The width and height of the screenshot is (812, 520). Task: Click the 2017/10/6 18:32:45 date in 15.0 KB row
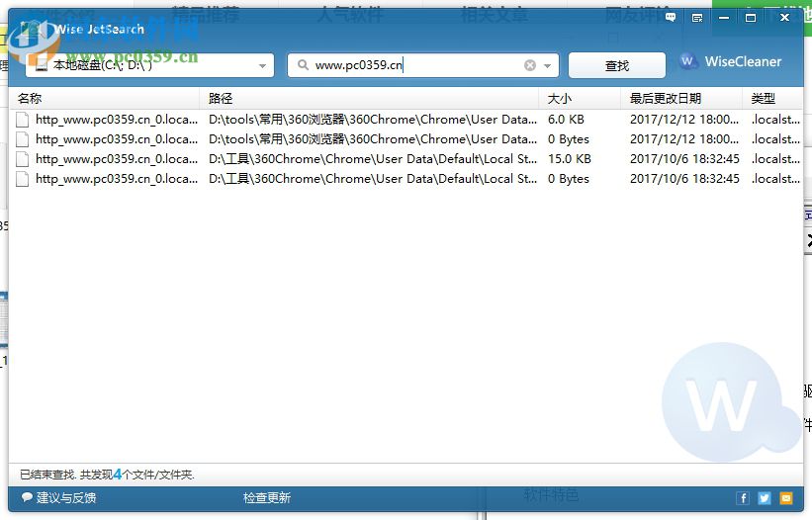click(684, 159)
